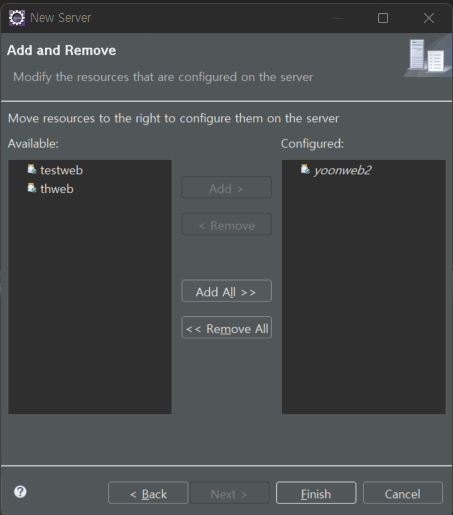Click the Add All >> button
This screenshot has width=453, height=515.
point(227,291)
